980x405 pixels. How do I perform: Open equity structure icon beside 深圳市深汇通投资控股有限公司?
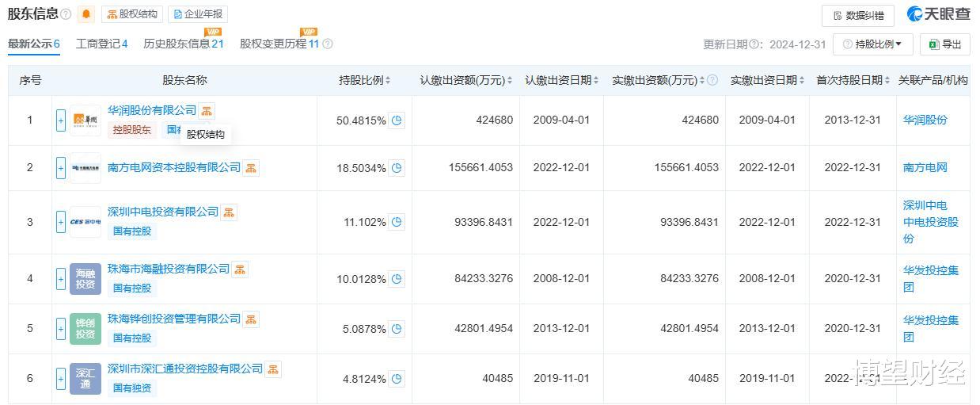click(x=273, y=369)
